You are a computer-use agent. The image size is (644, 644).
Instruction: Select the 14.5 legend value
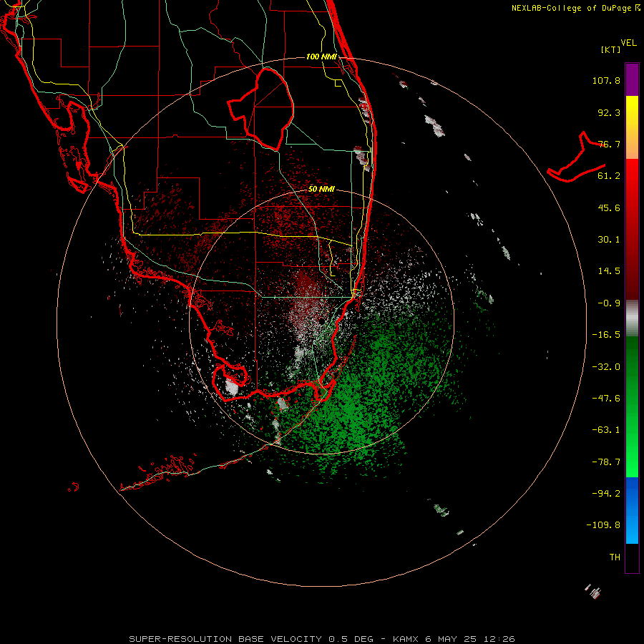pos(609,270)
